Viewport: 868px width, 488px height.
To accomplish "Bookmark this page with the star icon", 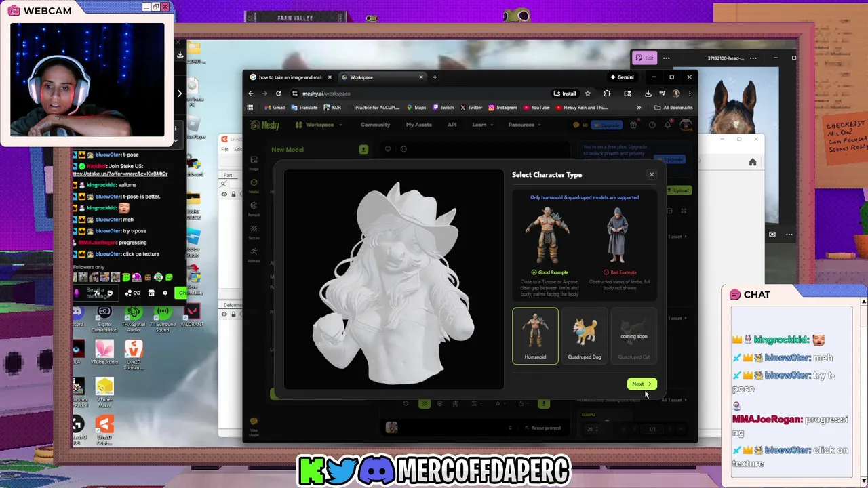I will 588,94.
